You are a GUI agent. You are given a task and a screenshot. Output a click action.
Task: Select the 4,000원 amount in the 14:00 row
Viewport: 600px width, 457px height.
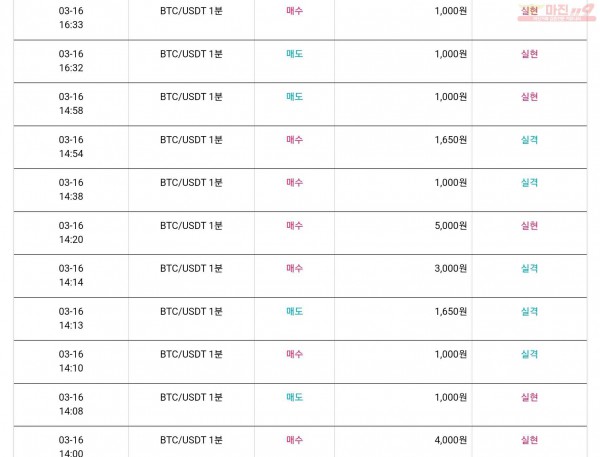(450, 440)
